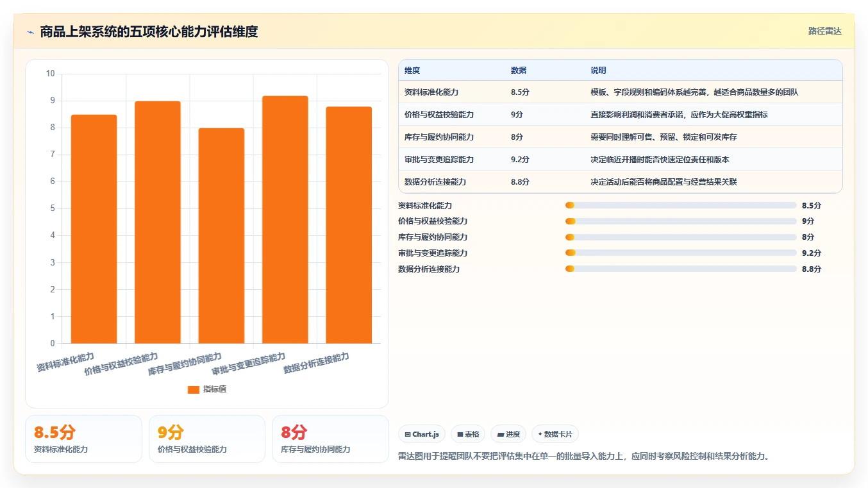Viewport: 868px width, 488px height.
Task: Click the progress bar for 审批与变更追踪能力
Action: tap(681, 253)
